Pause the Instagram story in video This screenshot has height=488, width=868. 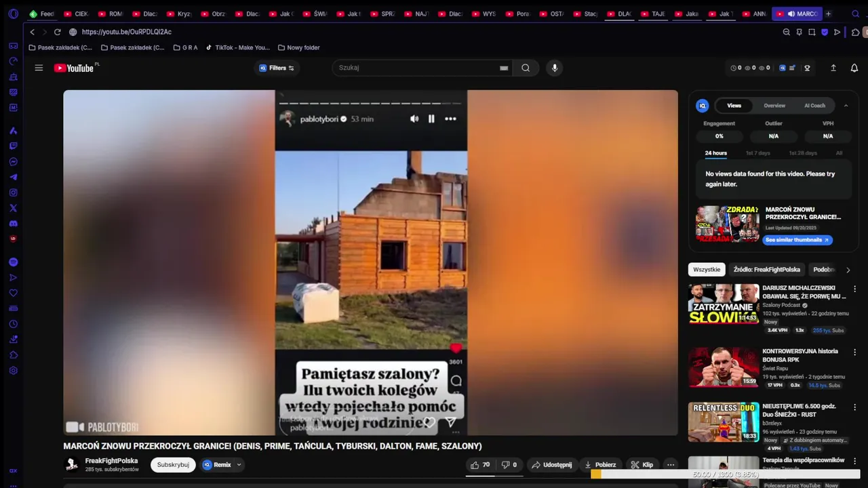tap(431, 119)
